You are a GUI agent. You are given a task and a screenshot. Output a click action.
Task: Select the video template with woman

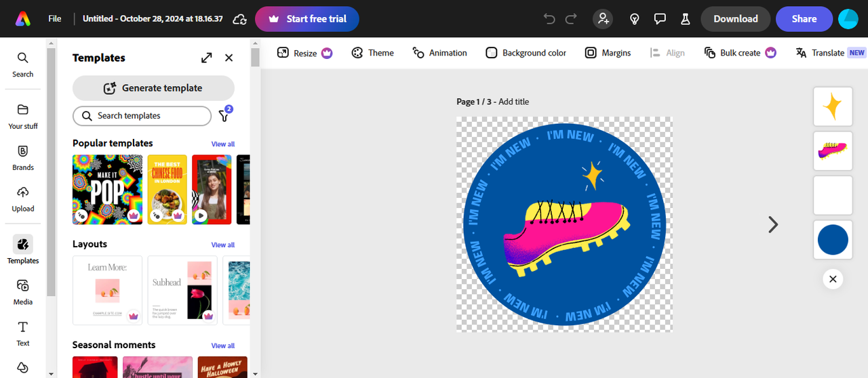coord(212,190)
